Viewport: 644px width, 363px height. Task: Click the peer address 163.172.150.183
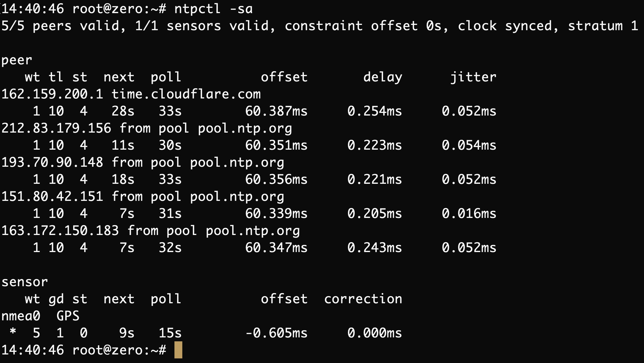[60, 231]
